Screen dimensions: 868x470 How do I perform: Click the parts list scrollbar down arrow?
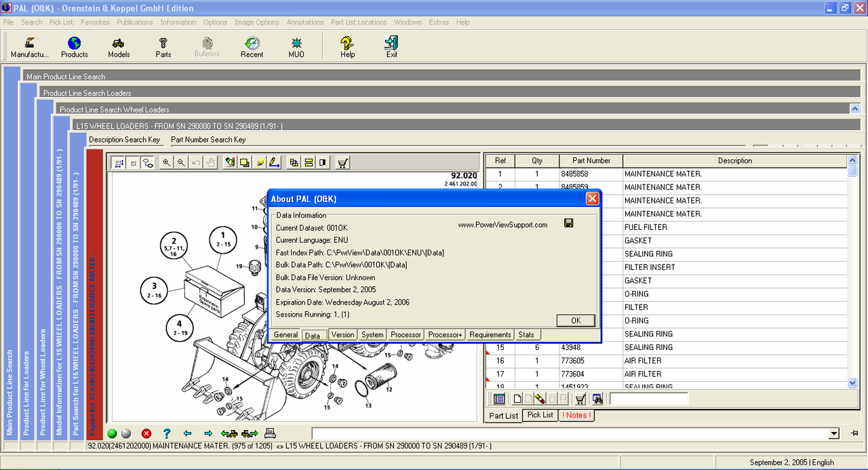[853, 383]
